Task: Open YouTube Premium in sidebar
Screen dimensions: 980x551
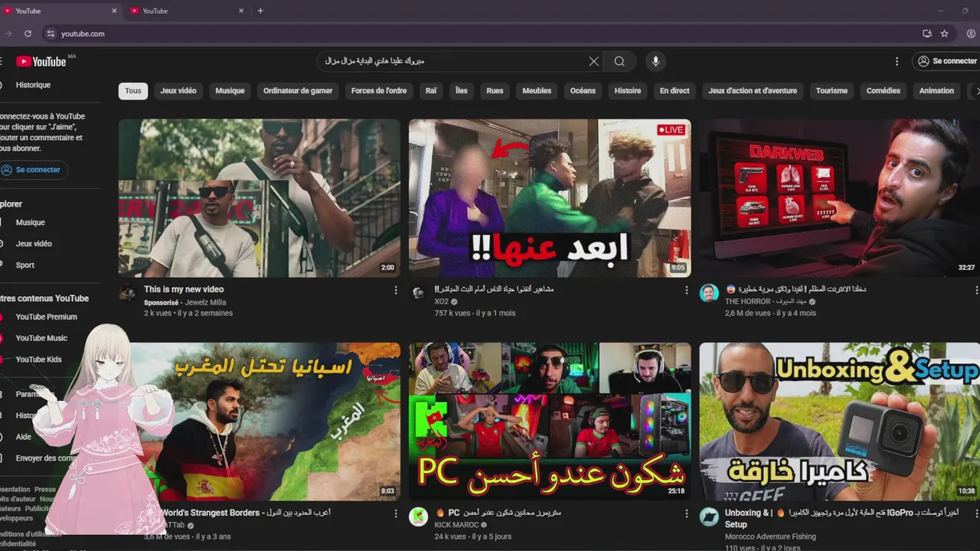Action: coord(46,317)
